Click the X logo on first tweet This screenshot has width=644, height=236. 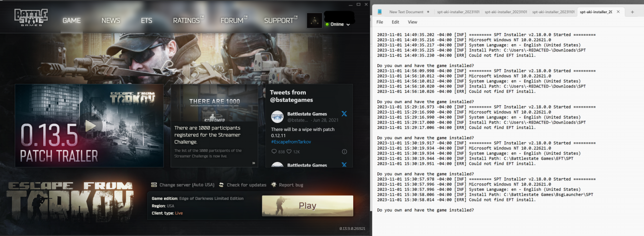click(344, 114)
